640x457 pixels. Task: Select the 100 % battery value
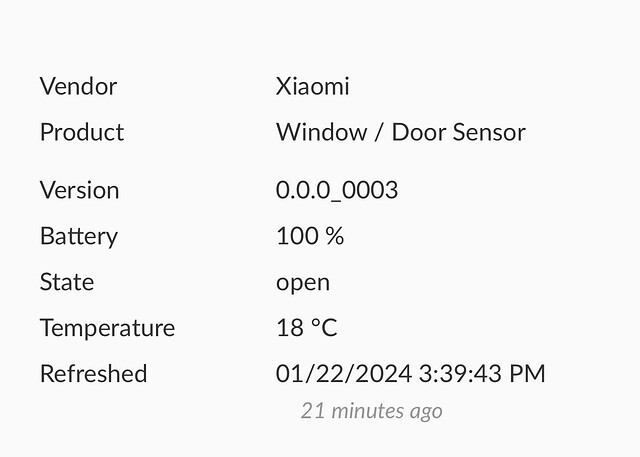point(310,236)
